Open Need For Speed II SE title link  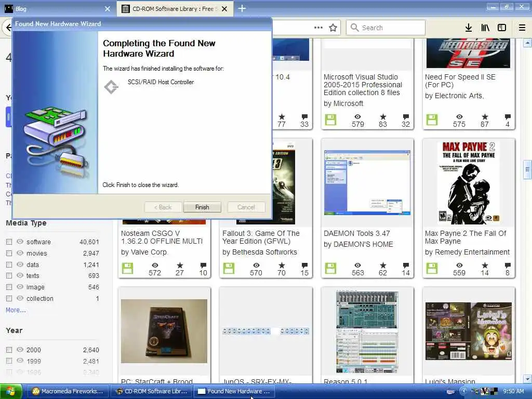coord(460,81)
